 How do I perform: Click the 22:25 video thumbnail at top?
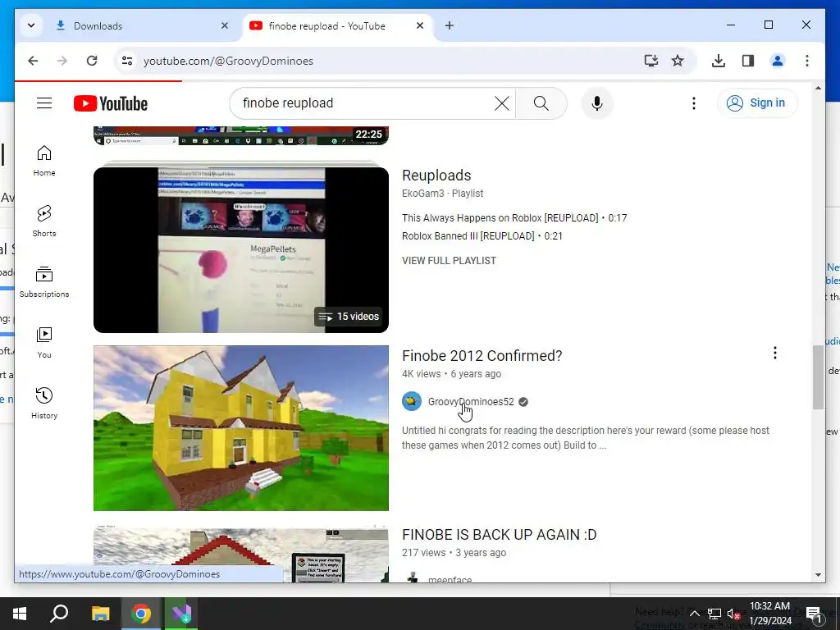pyautogui.click(x=241, y=135)
